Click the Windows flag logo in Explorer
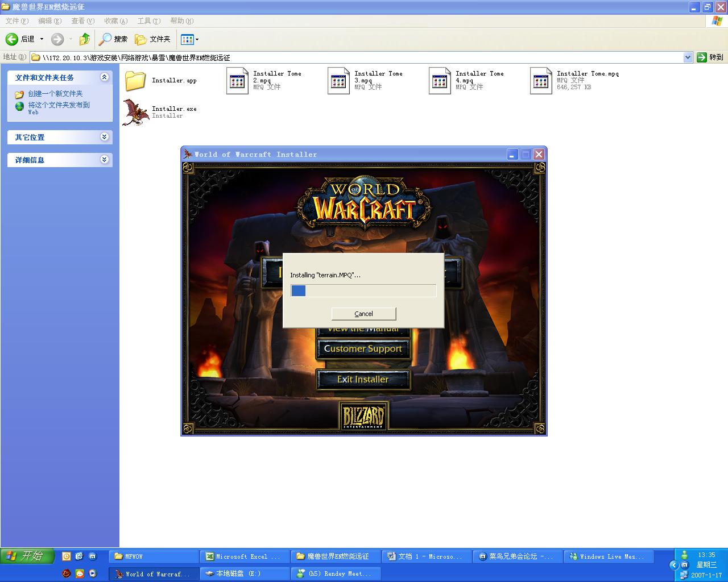 click(717, 21)
